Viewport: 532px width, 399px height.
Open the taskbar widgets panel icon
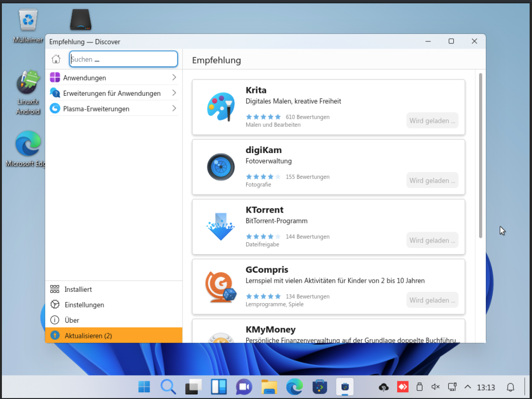click(x=219, y=387)
